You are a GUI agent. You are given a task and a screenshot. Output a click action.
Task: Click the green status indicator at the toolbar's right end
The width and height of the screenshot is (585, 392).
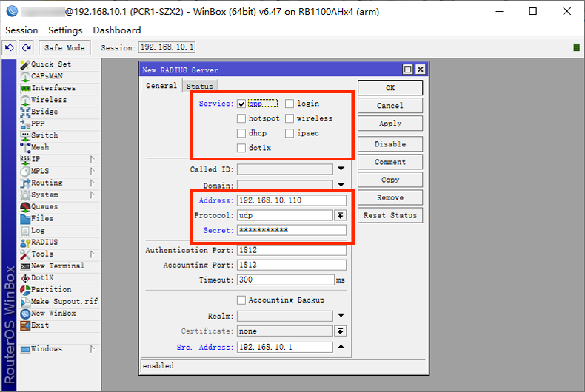(576, 47)
